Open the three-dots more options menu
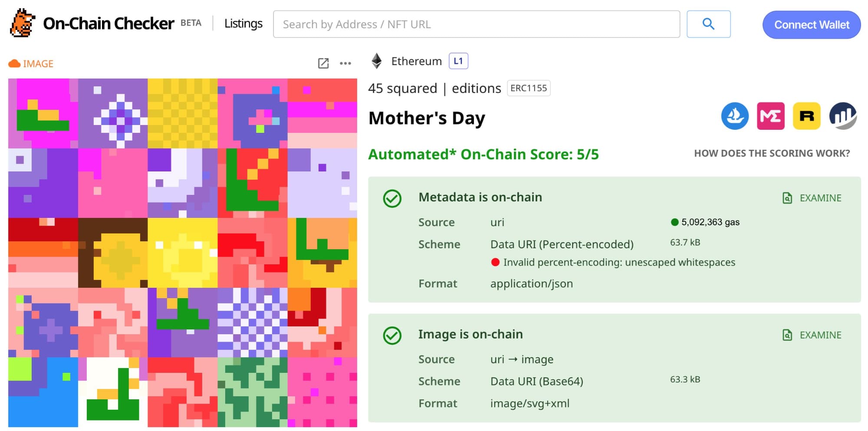This screenshot has width=868, height=431. 345,63
